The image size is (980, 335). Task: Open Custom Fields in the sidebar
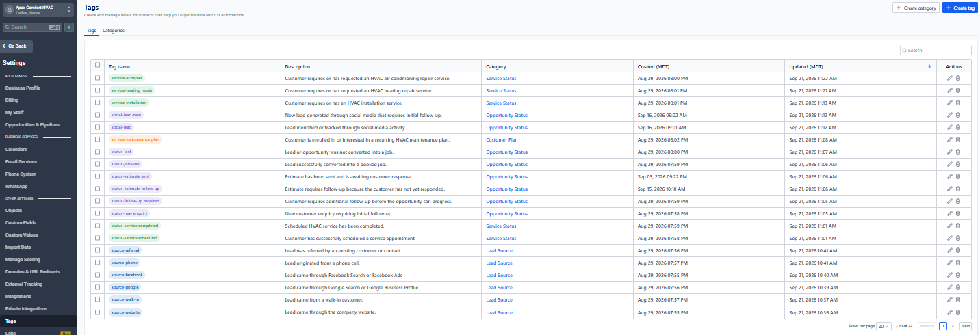[21, 223]
